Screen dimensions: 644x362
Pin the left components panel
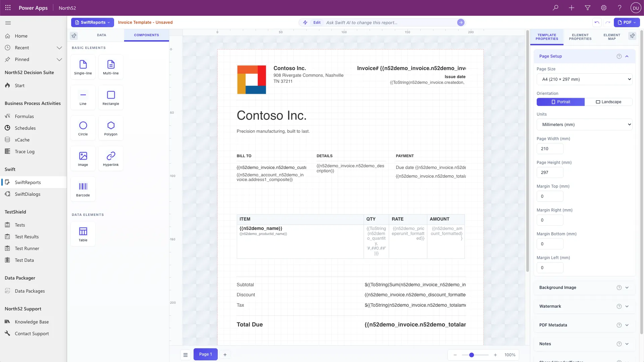point(74,35)
